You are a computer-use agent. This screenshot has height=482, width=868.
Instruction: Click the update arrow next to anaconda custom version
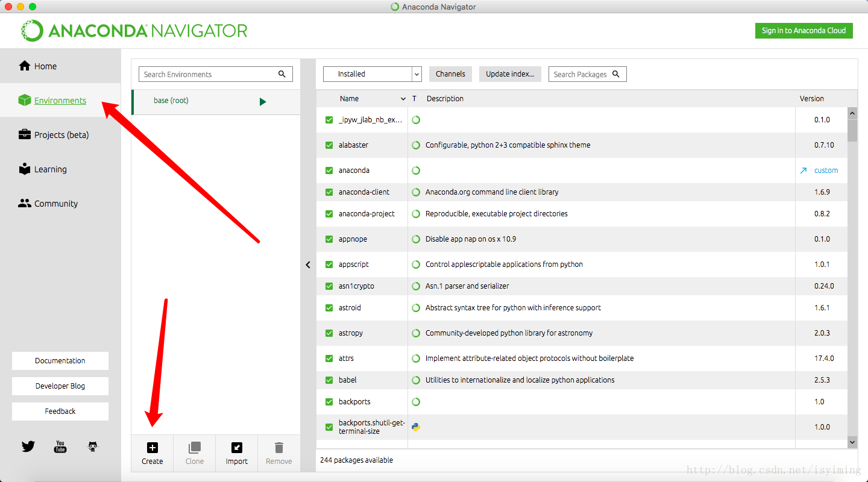[803, 171]
